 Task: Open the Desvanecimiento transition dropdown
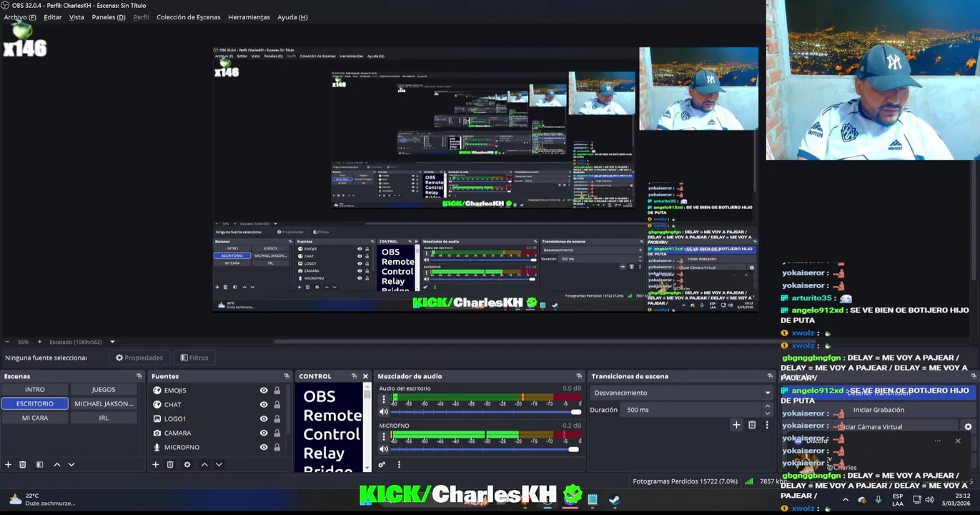[683, 393]
